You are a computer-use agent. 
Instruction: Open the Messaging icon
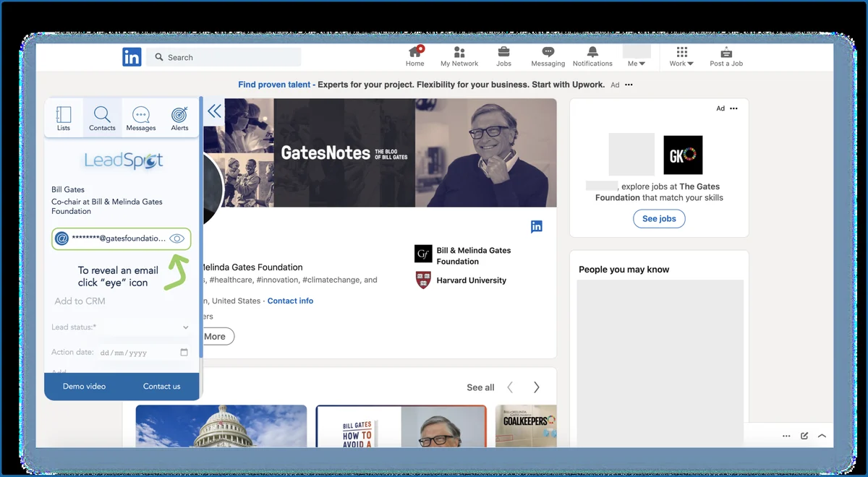pos(548,52)
